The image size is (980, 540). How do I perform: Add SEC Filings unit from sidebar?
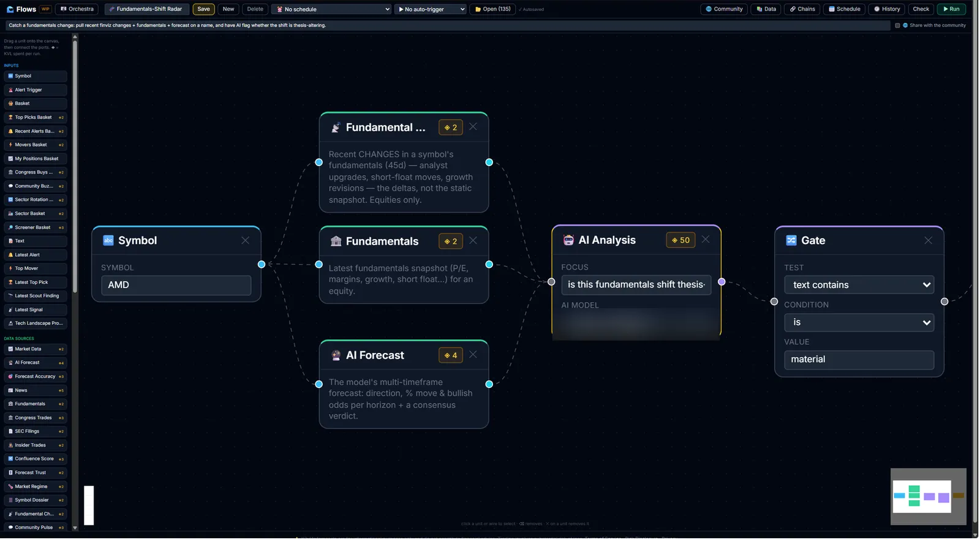(x=36, y=432)
